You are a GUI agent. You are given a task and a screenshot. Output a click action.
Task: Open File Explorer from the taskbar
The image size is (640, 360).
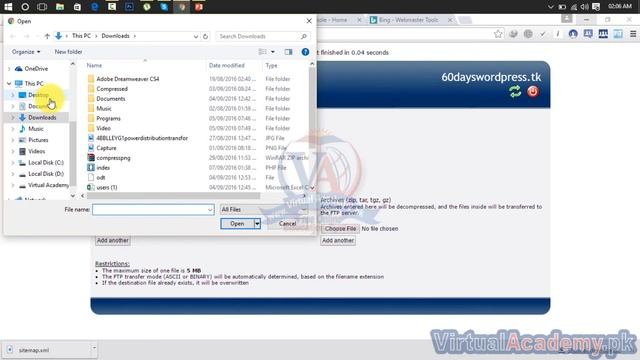click(x=60, y=7)
